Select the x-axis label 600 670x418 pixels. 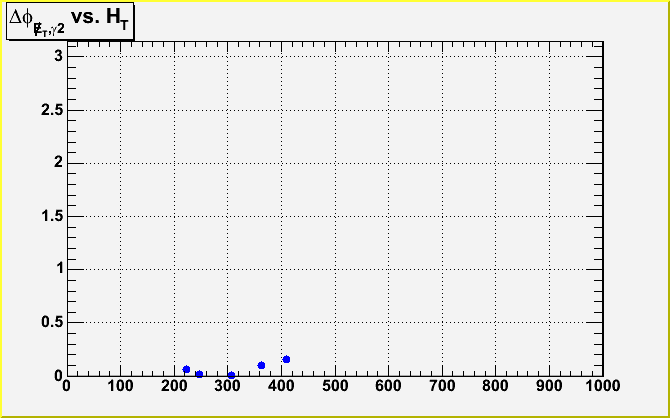tap(388, 385)
